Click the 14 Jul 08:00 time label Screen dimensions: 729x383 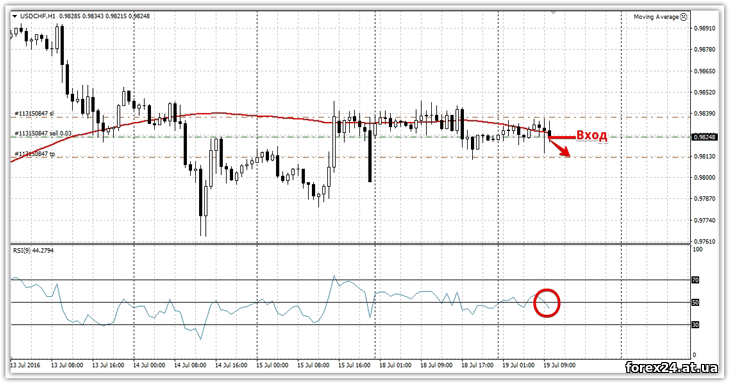(190, 365)
